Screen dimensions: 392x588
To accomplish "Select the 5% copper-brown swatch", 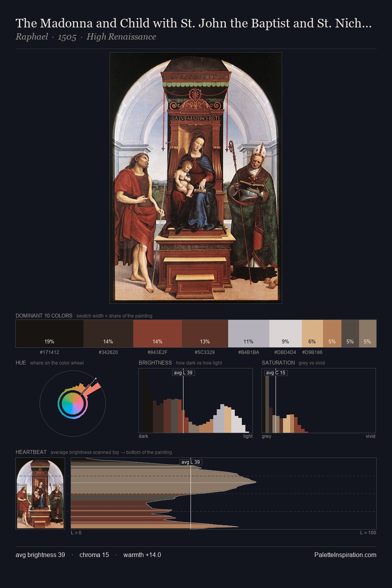I will tap(332, 334).
